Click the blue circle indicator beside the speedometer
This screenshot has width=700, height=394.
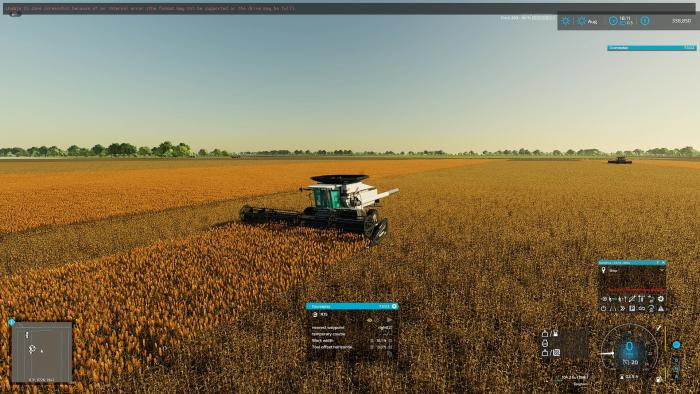point(676,344)
